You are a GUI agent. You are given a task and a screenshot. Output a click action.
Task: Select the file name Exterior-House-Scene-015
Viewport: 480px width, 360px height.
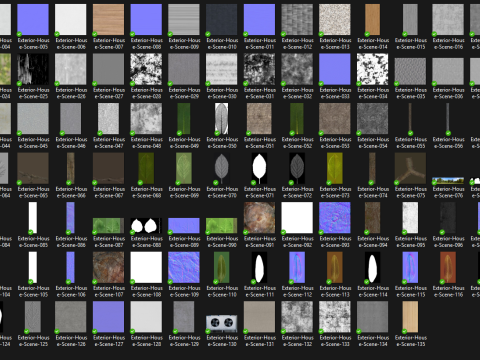tap(411, 44)
